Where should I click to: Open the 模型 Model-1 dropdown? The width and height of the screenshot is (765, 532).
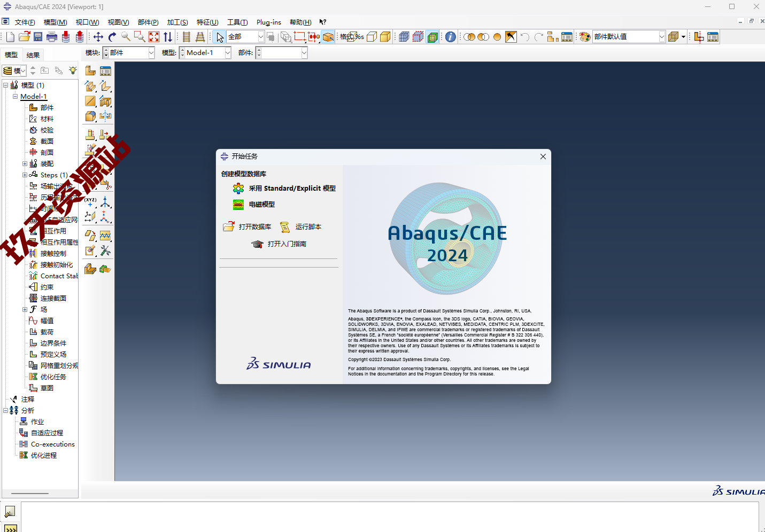click(x=228, y=53)
